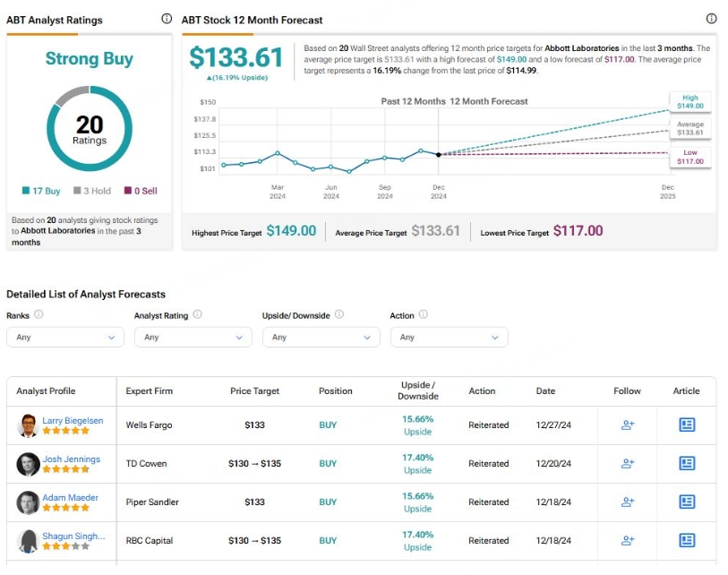Open the Ranks dropdown
Viewport: 728px width, 575px height.
(x=65, y=337)
